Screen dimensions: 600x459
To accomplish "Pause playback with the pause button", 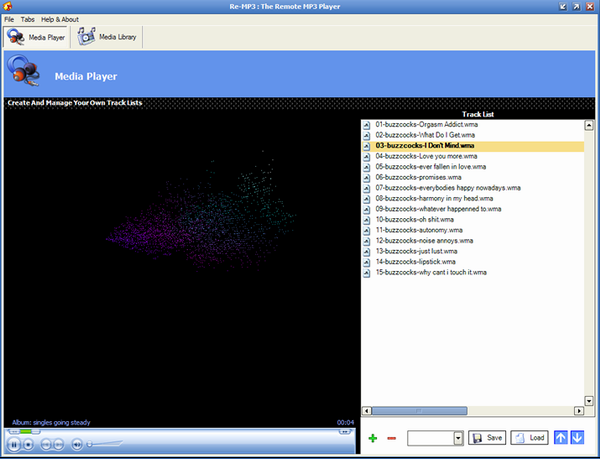I will [x=14, y=444].
